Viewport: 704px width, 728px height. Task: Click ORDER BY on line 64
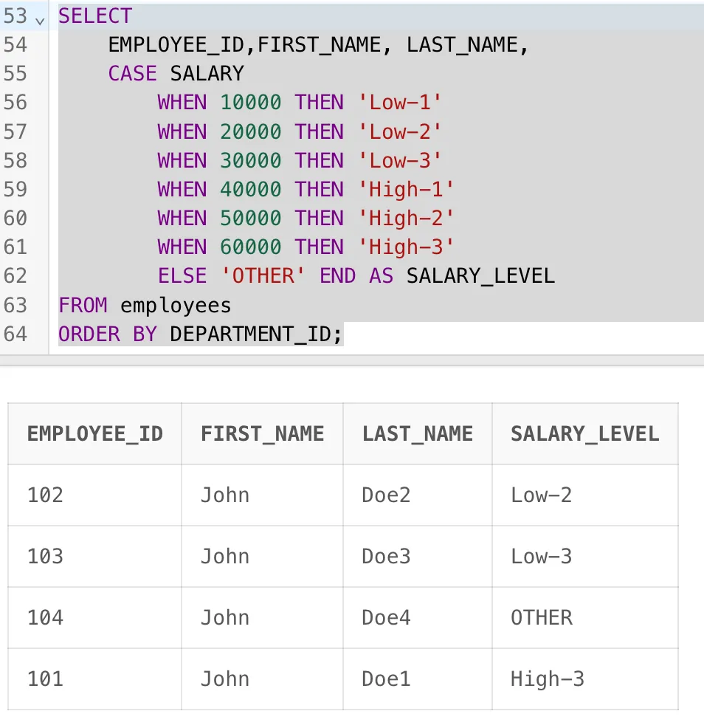pyautogui.click(x=108, y=334)
